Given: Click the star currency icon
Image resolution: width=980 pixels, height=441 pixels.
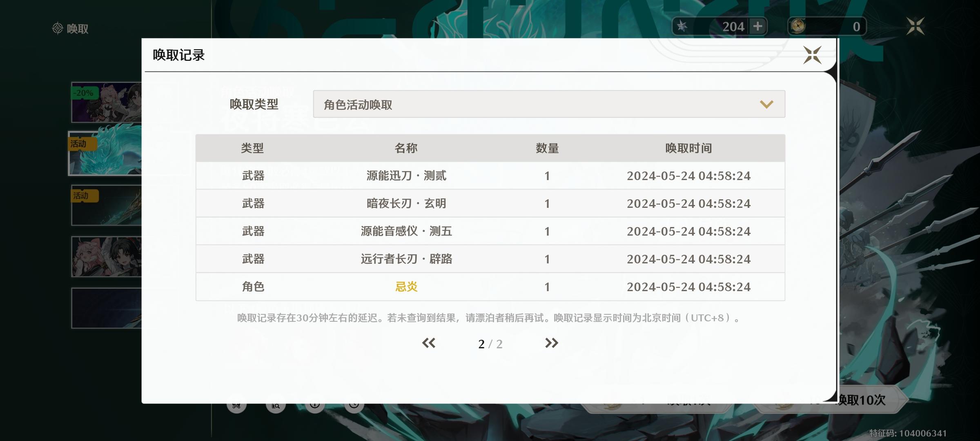Looking at the screenshot, I should (682, 27).
